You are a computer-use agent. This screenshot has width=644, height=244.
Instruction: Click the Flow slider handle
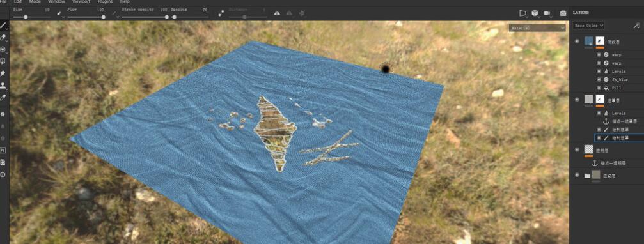104,17
